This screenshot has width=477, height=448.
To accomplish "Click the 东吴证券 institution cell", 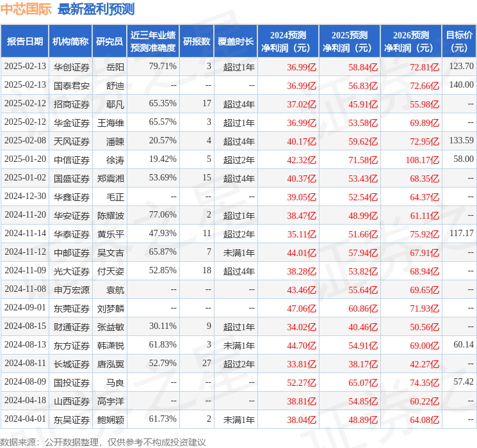I will [x=72, y=420].
